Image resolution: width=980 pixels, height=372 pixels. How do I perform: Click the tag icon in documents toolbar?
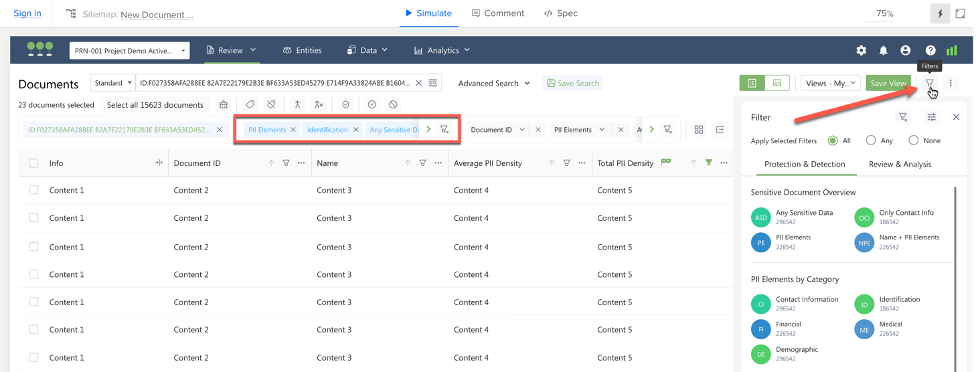[250, 104]
